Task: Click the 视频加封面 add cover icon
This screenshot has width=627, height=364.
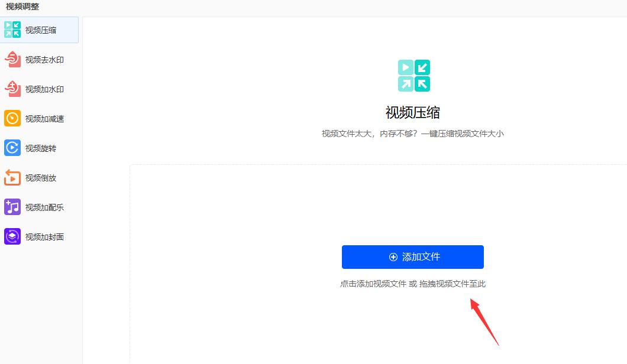Action: point(12,236)
